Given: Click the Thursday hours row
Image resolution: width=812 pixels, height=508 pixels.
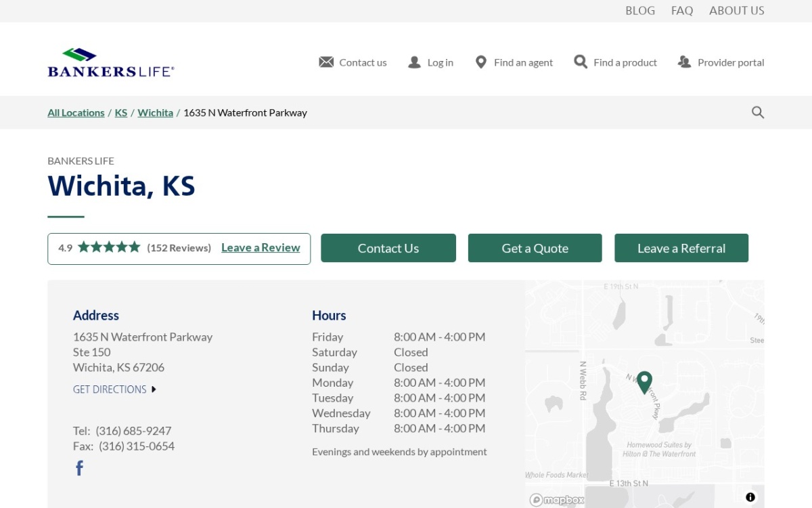Looking at the screenshot, I should pyautogui.click(x=399, y=429).
